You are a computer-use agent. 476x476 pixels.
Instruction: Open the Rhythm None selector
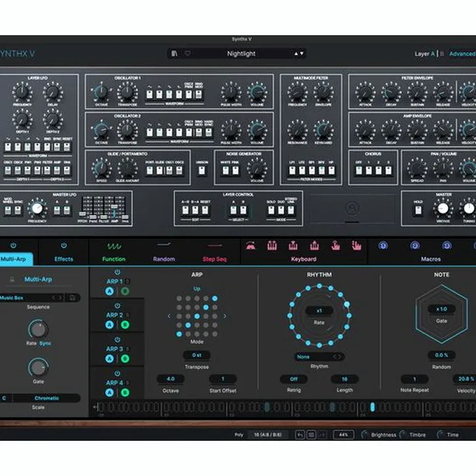(x=319, y=357)
